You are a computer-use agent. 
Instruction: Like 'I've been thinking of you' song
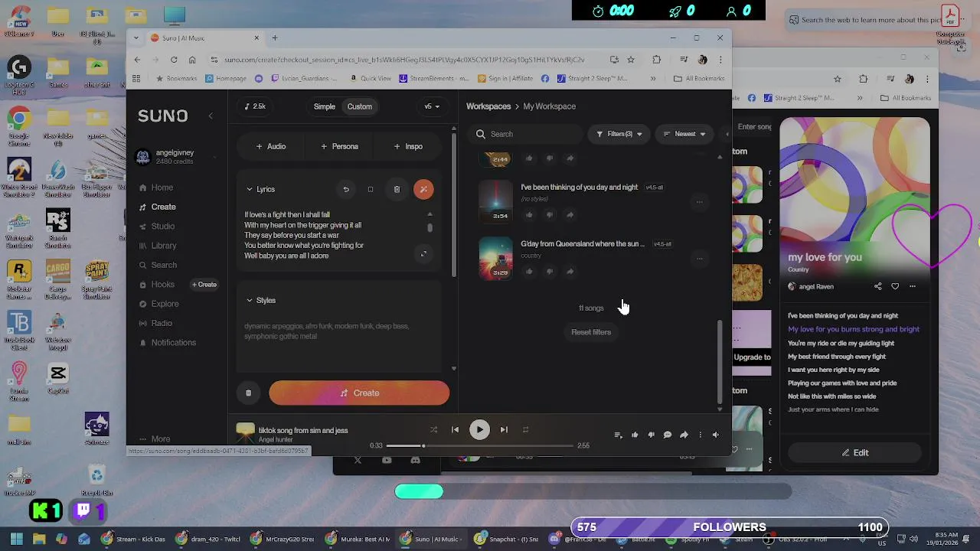[x=529, y=215]
